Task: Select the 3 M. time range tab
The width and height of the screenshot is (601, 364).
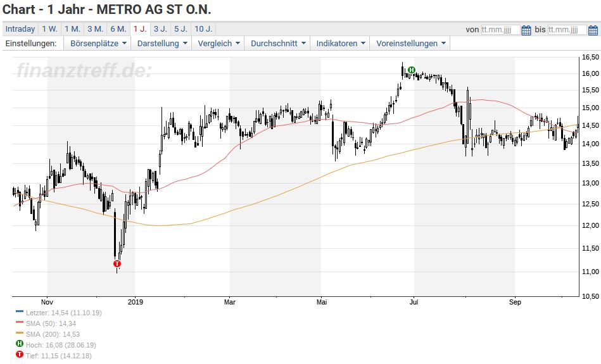Action: [96, 29]
